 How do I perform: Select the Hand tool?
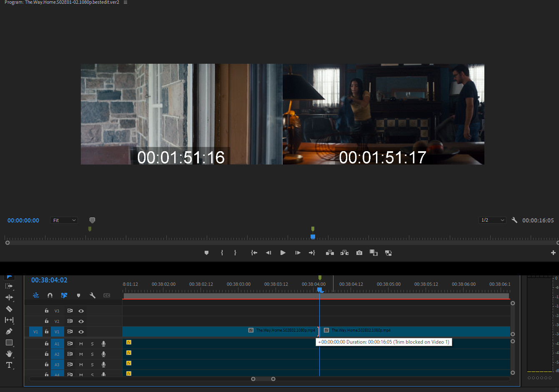(9, 354)
